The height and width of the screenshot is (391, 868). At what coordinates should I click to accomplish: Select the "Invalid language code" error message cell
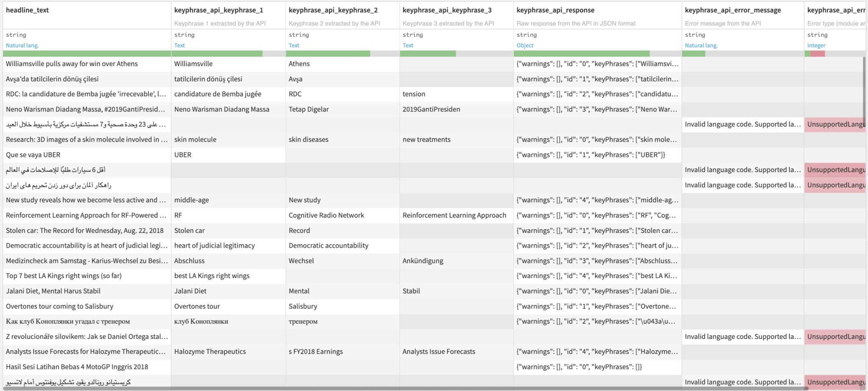742,124
